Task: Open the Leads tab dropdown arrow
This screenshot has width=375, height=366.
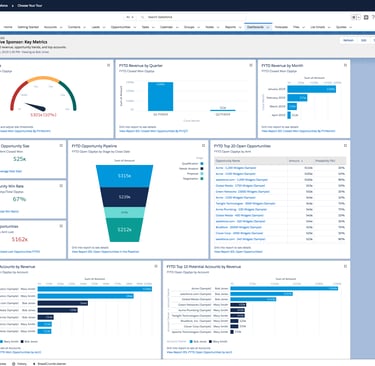Action: 104,27
